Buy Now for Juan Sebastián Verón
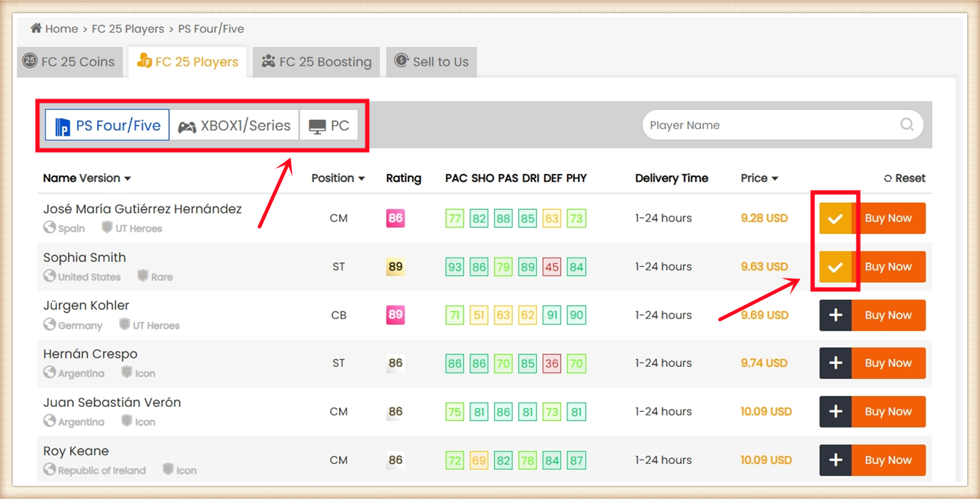980x499 pixels. click(x=889, y=411)
